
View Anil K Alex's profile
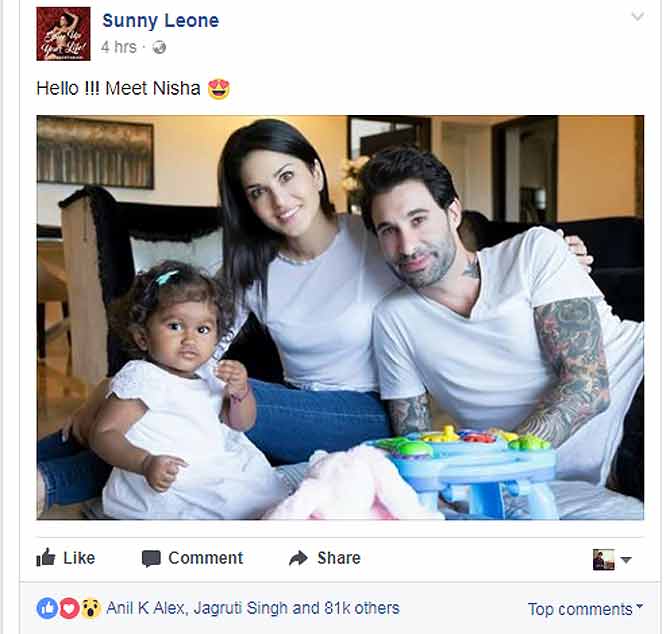coord(146,608)
